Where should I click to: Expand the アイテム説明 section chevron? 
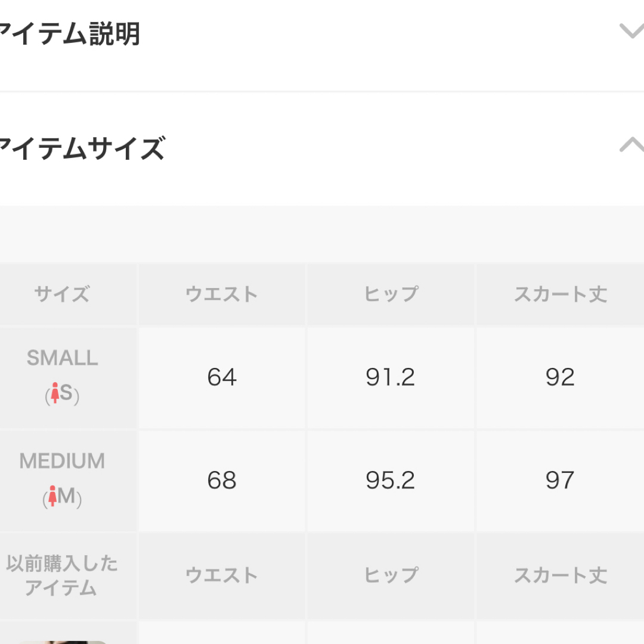click(x=633, y=31)
